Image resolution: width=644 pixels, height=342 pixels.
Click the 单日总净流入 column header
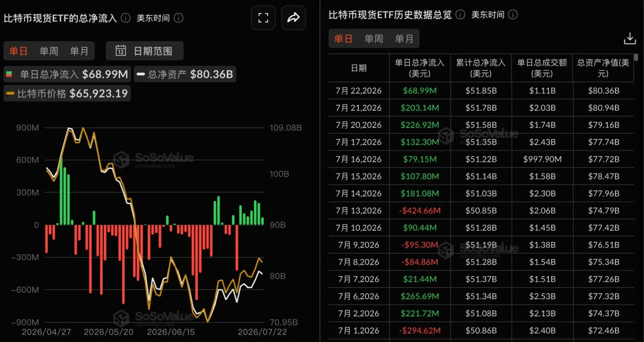coord(420,68)
